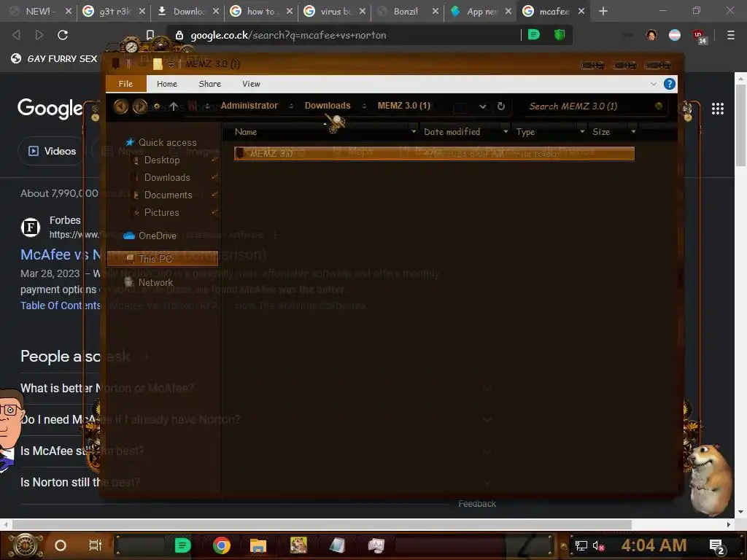
Task: Go back in File Explorer
Action: (x=121, y=106)
